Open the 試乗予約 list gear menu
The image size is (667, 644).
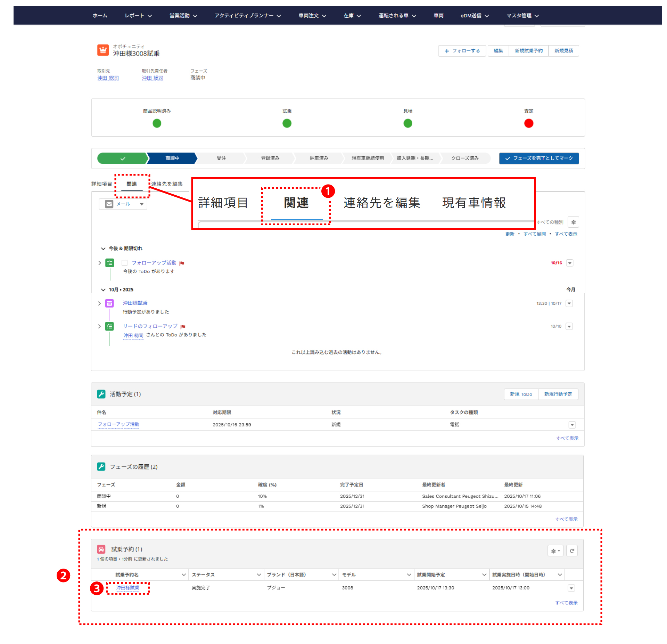click(555, 551)
